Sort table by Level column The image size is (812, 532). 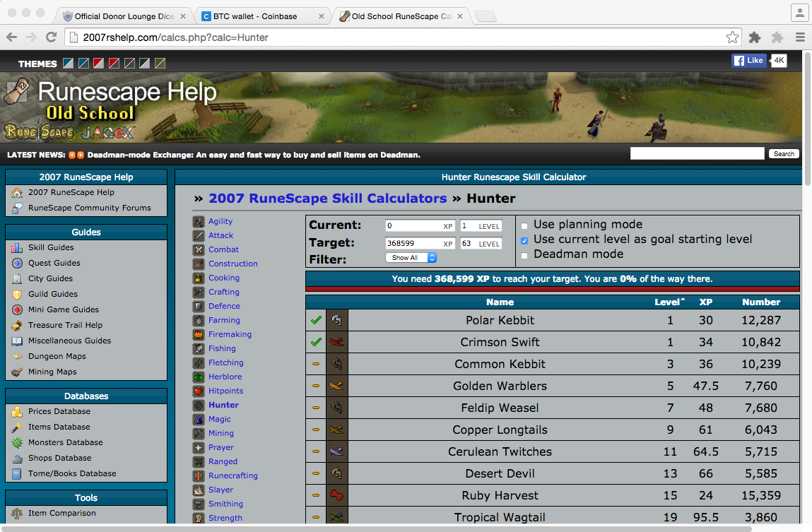click(669, 302)
